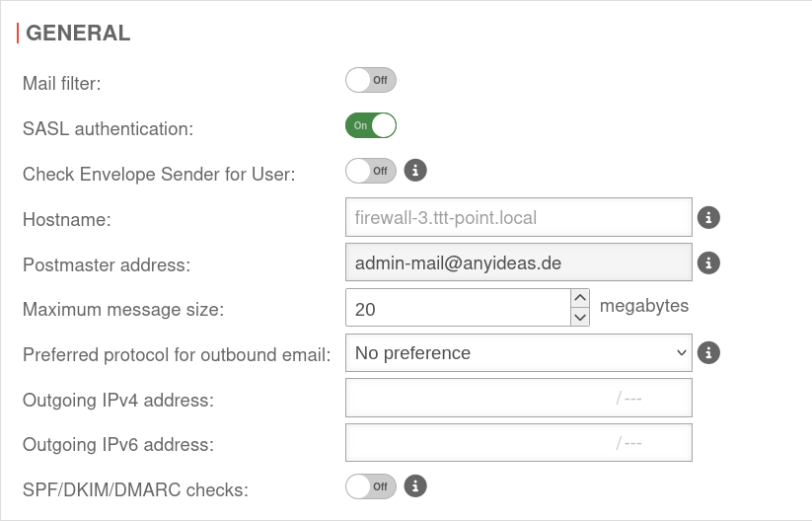Viewport: 812px width, 521px height.
Task: Click into the Hostname input field
Action: pos(518,217)
